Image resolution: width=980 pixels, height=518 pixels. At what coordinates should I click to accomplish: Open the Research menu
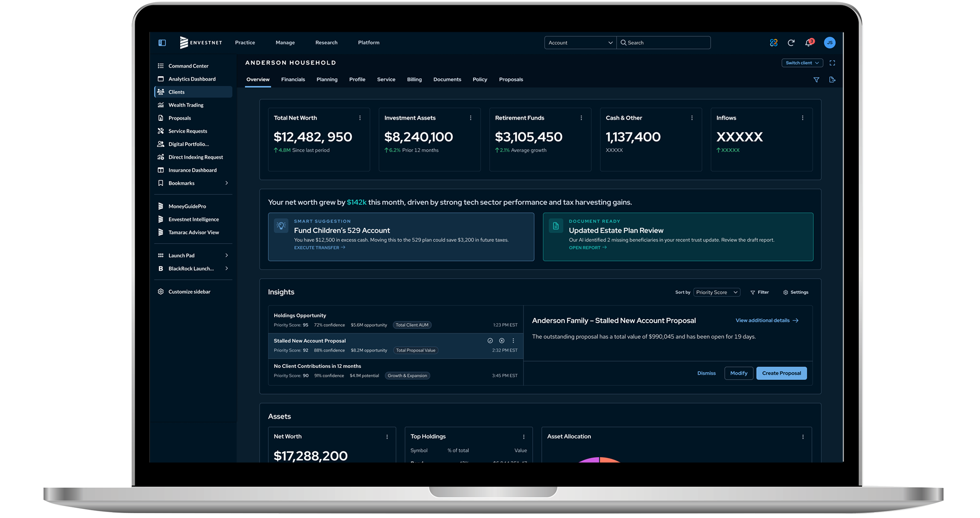326,42
